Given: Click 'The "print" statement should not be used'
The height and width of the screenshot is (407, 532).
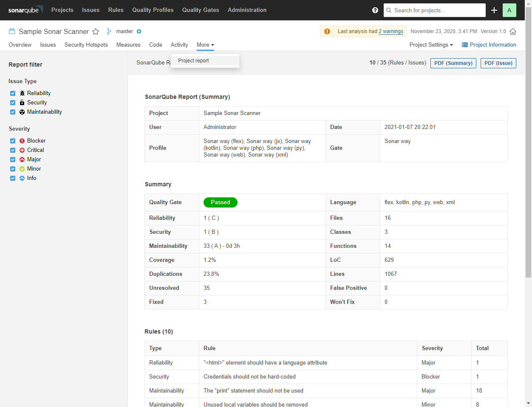Looking at the screenshot, I should click(253, 391).
